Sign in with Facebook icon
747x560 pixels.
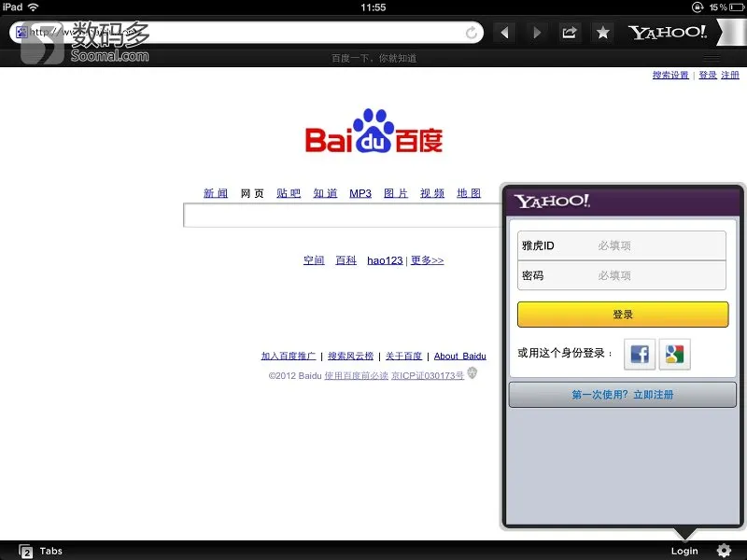[640, 354]
